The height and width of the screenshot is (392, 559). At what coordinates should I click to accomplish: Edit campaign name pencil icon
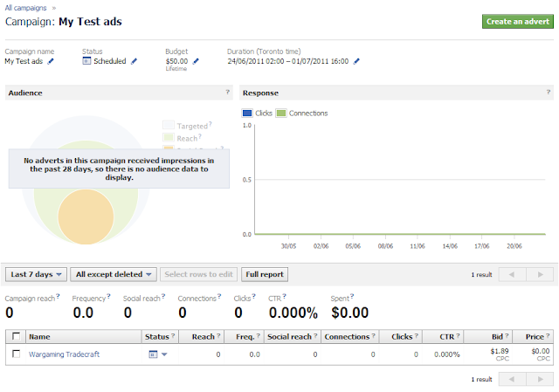tap(51, 61)
